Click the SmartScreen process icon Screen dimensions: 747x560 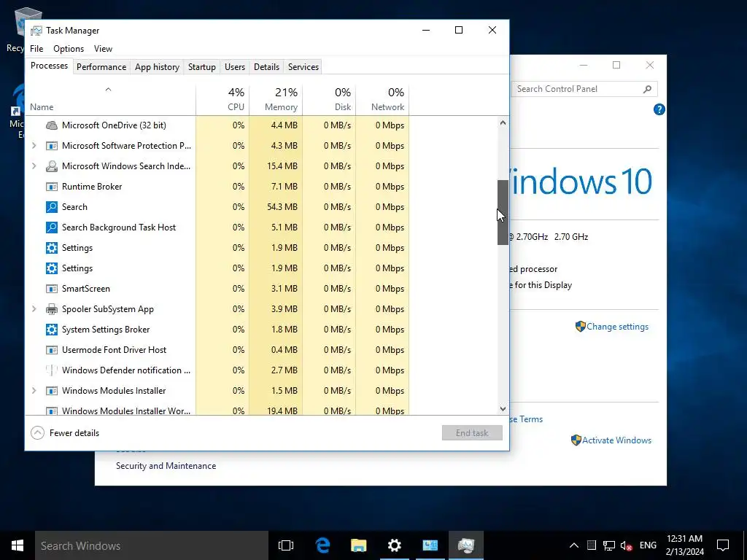point(52,289)
